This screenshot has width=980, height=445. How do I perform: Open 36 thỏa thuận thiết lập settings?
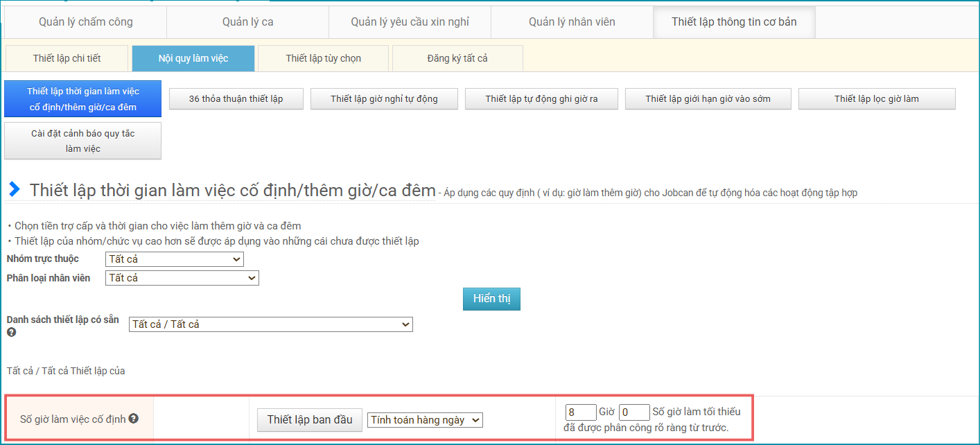[236, 99]
